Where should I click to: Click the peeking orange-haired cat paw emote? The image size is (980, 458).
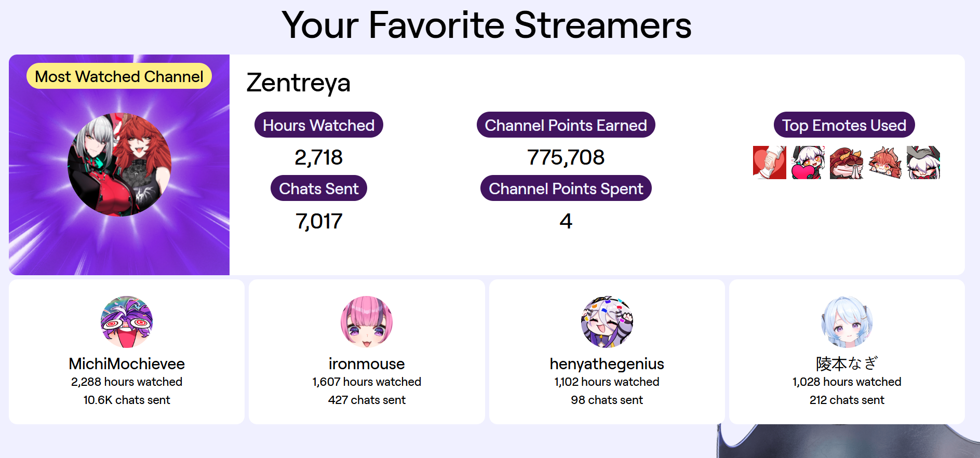(884, 163)
